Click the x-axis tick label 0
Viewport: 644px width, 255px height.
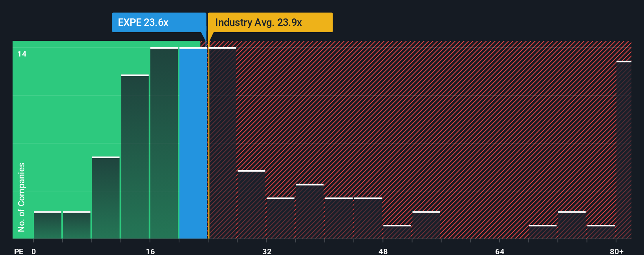click(34, 251)
